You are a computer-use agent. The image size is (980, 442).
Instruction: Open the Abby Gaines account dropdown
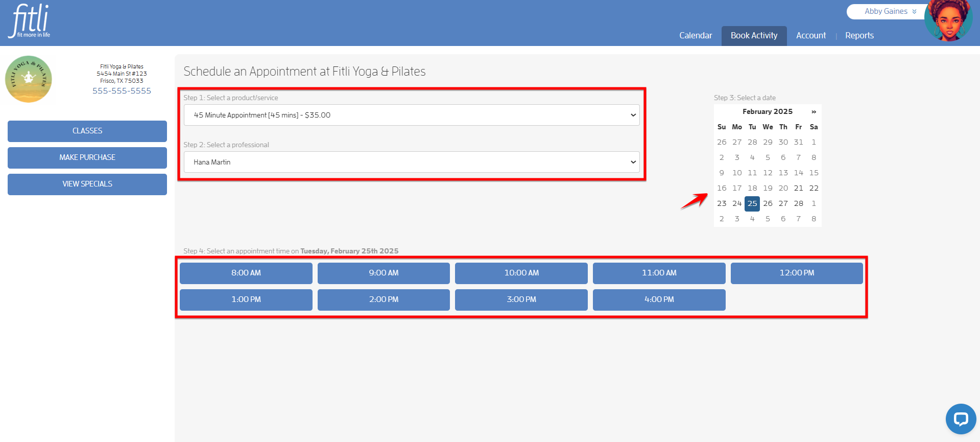tap(890, 11)
